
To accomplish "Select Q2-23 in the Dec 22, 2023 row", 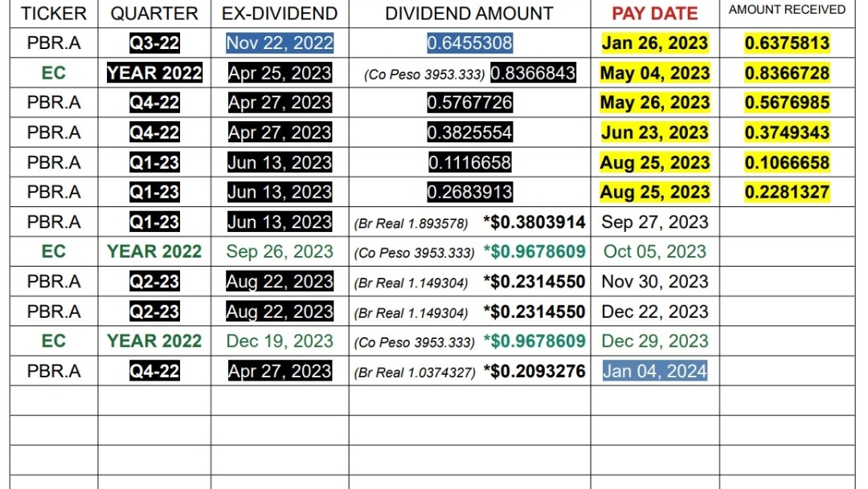I will (x=154, y=312).
